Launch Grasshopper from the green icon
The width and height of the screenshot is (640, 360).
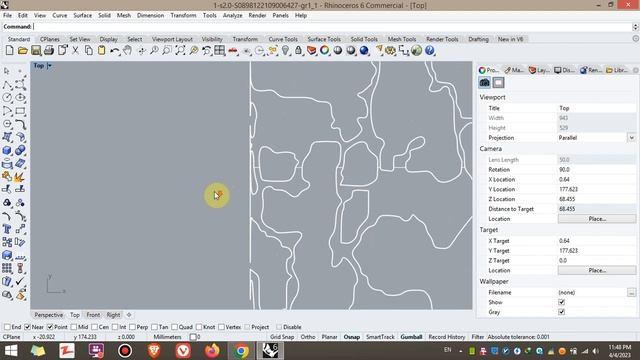click(416, 50)
